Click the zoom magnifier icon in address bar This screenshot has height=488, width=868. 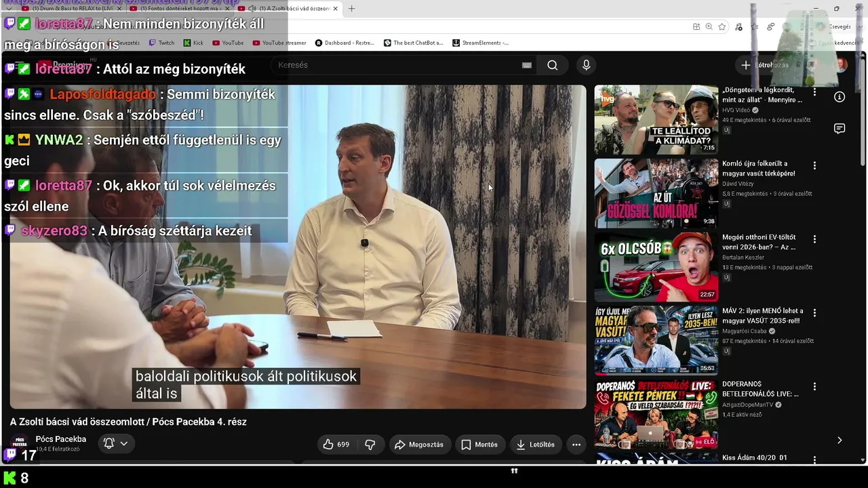(x=709, y=26)
